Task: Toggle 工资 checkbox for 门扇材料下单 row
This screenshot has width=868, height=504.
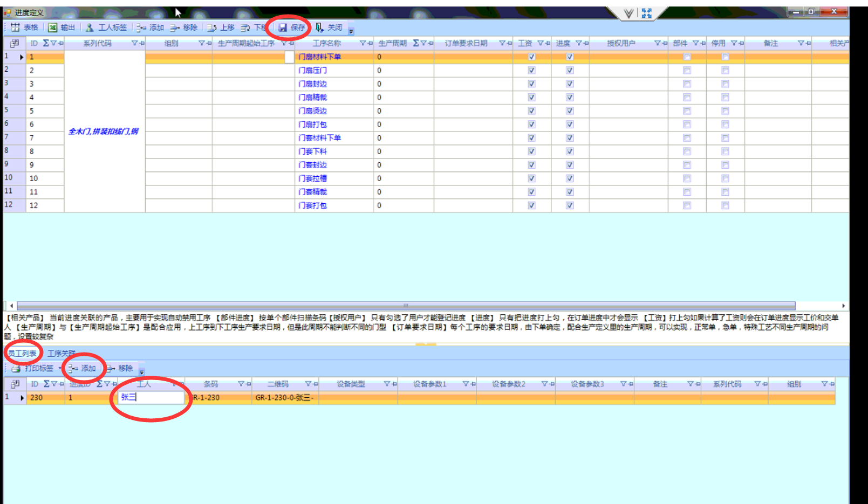Action: pos(531,57)
